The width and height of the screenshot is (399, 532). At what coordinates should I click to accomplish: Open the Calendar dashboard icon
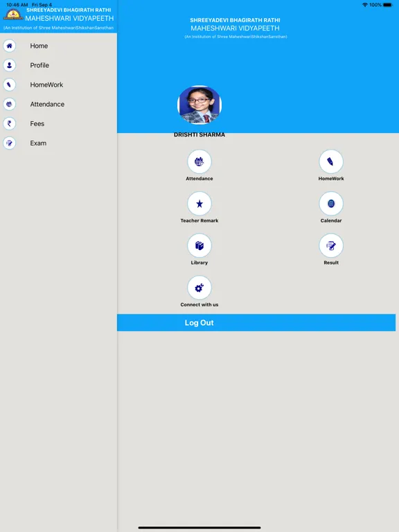331,204
